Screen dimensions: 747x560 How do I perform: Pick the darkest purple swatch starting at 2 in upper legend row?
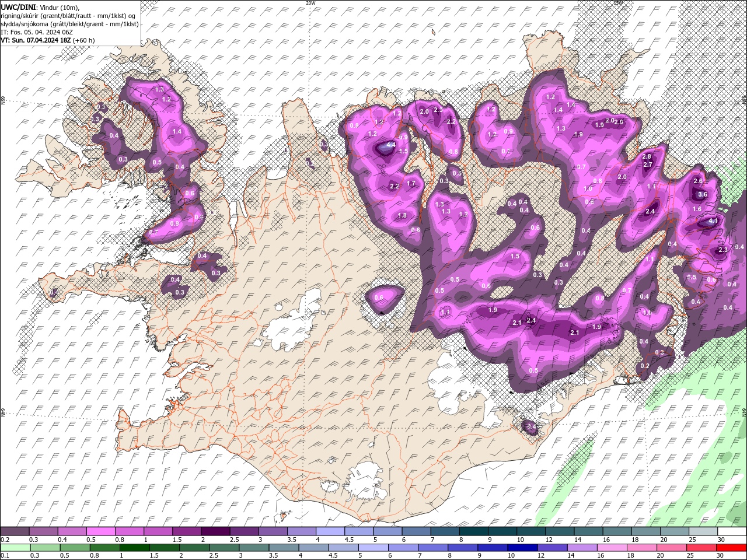point(215,531)
